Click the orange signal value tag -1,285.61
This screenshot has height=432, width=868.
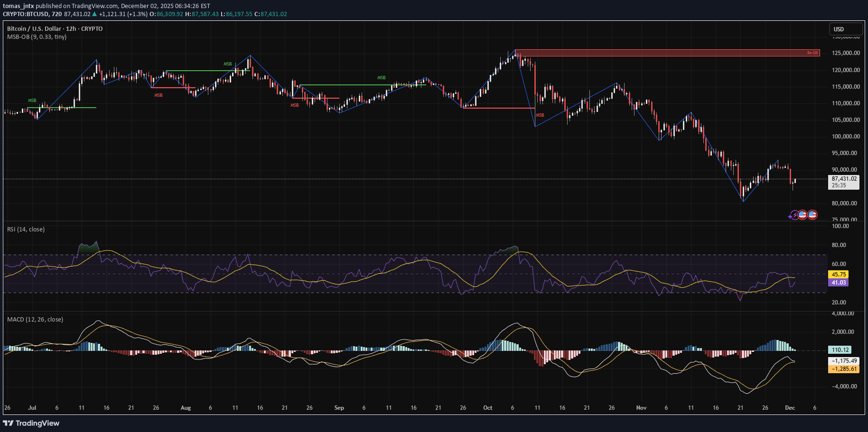point(844,369)
